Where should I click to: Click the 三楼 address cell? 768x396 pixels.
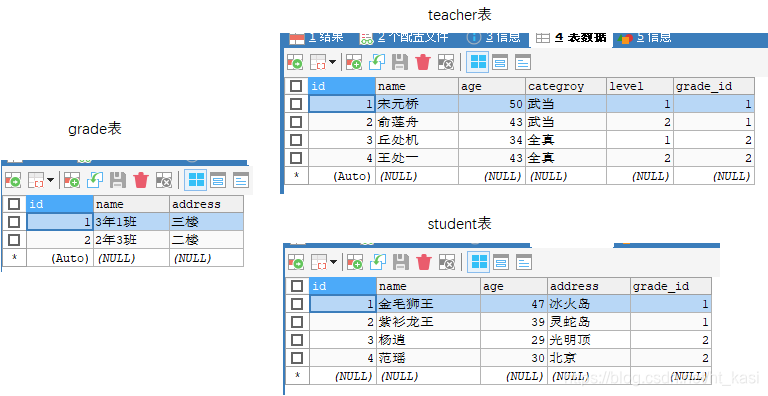(206, 222)
